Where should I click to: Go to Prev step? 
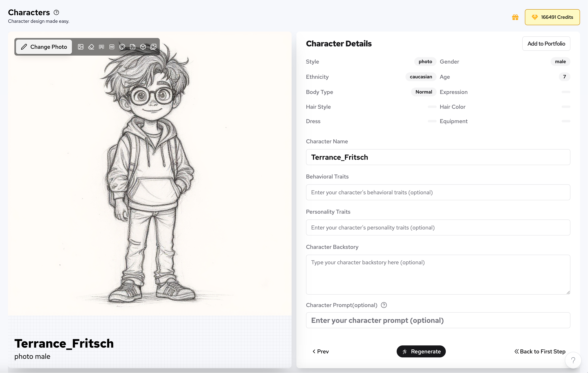321,351
